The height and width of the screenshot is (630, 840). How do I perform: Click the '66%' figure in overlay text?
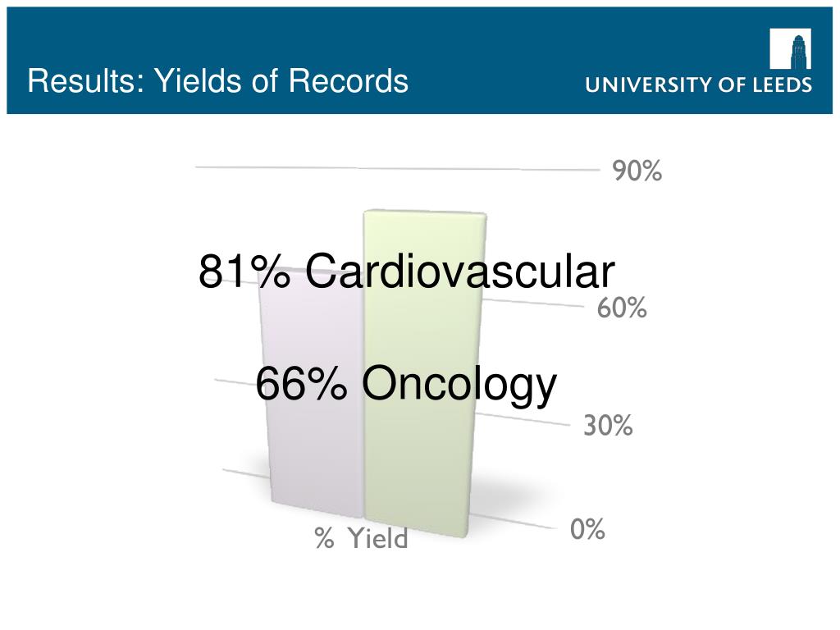[301, 384]
